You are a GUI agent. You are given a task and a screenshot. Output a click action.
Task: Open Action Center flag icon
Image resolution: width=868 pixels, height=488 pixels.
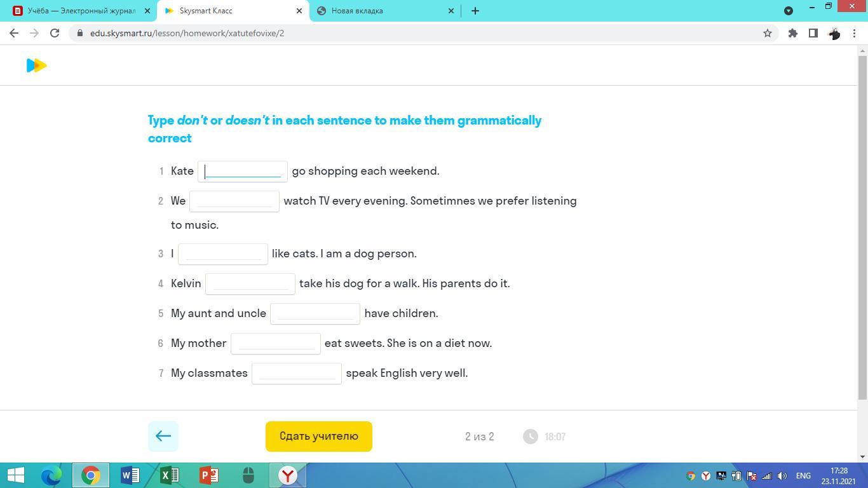point(752,476)
